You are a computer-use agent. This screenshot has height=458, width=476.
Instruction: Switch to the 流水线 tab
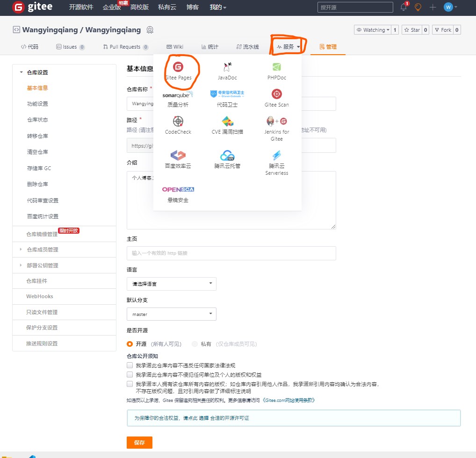point(247,47)
